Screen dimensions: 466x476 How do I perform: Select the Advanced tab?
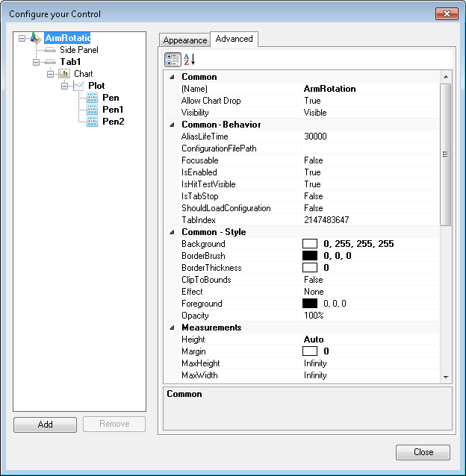click(234, 39)
